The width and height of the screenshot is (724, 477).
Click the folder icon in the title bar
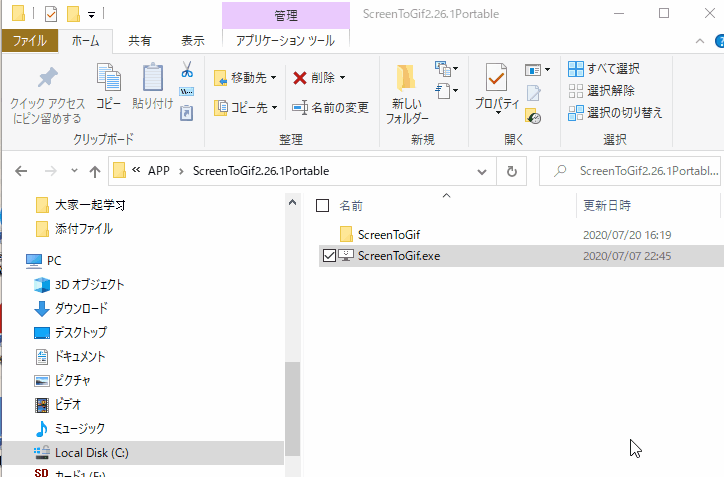(x=18, y=13)
